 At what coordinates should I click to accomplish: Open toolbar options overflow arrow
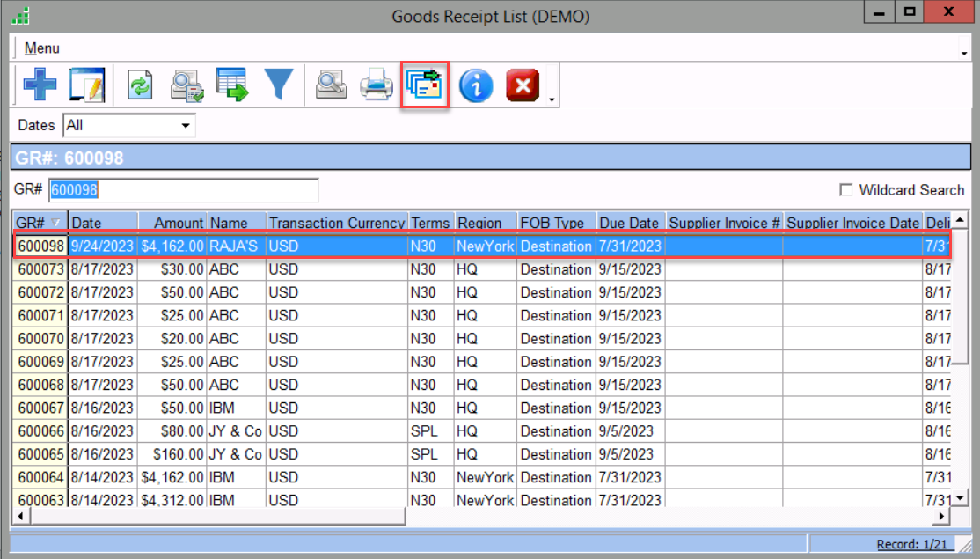click(x=552, y=99)
